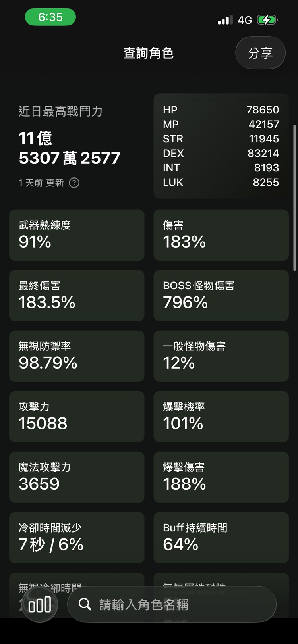
Task: Tap the cellular signal bars icon
Action: [224, 19]
